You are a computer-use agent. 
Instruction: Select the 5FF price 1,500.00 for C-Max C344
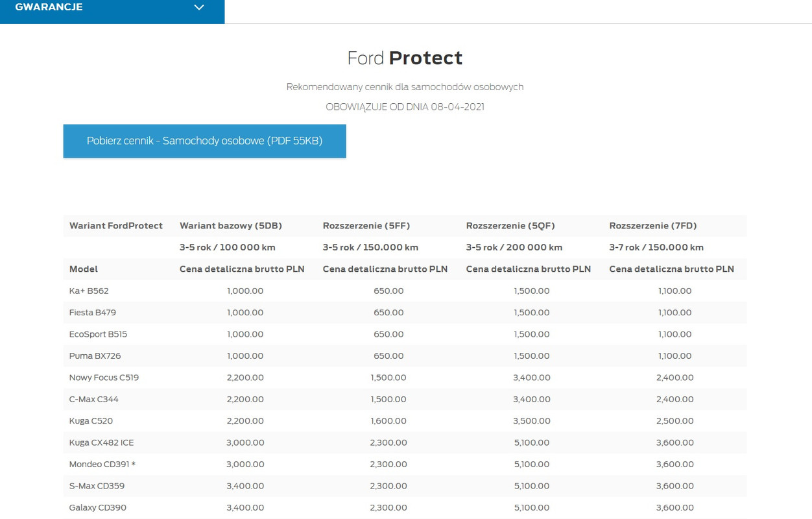click(x=388, y=399)
